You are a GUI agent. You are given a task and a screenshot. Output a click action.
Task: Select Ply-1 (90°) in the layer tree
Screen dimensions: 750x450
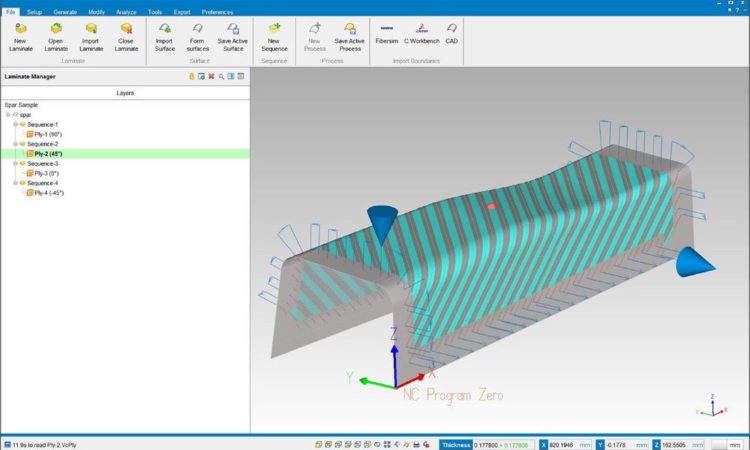48,134
